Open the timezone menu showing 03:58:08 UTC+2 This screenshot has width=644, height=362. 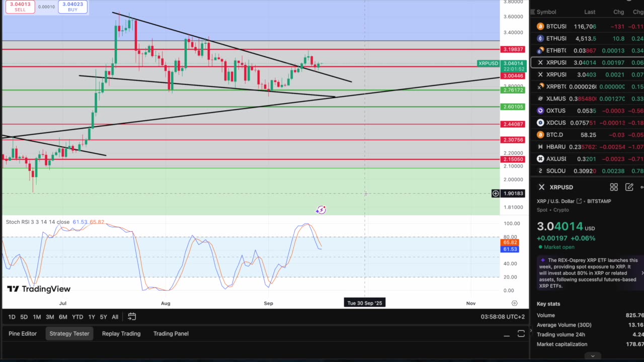tap(503, 317)
